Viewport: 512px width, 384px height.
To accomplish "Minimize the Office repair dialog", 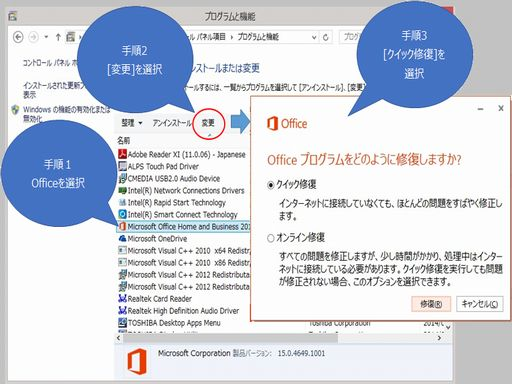I will click(480, 109).
